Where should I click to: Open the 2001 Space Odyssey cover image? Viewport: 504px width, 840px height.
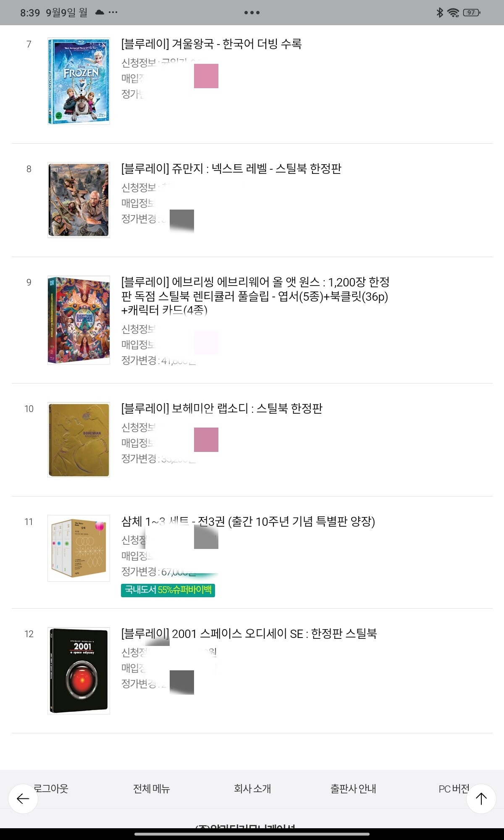tap(79, 671)
